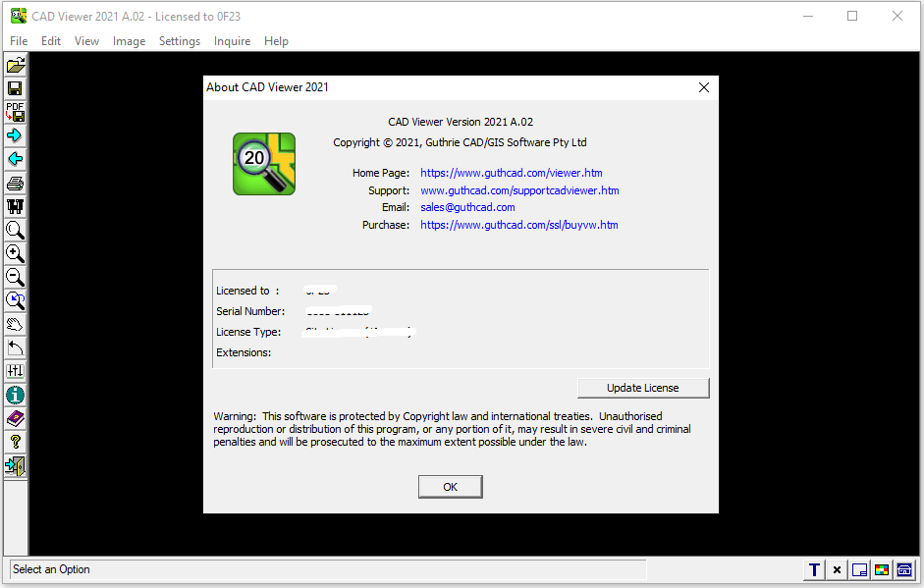Screen dimensions: 924x588
Task: Click the cyan left arrow icon
Action: coord(16,159)
